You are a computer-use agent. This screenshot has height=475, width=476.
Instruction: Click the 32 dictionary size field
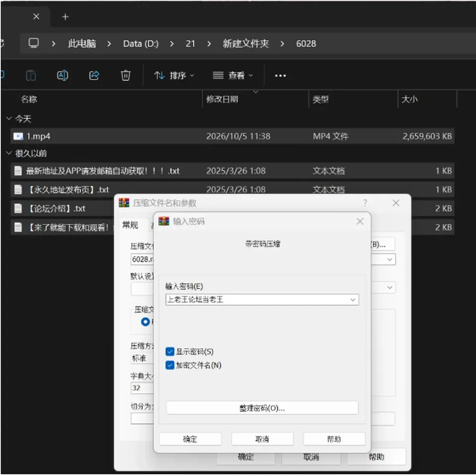coord(142,388)
